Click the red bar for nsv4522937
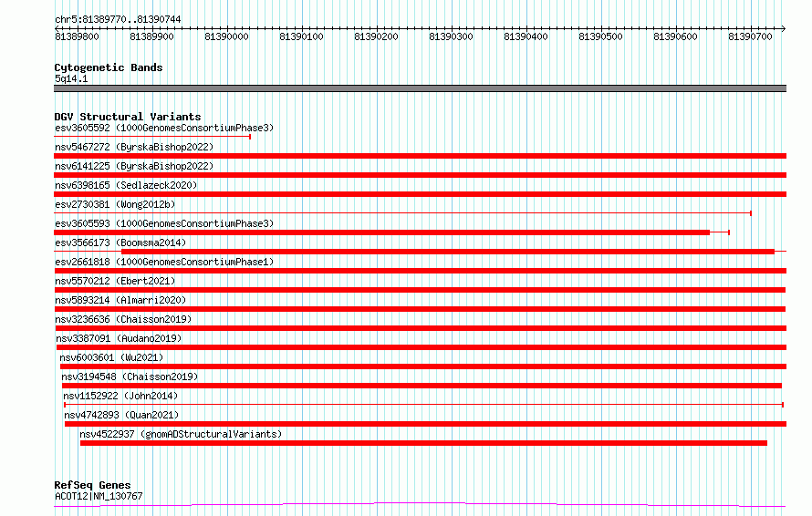This screenshot has width=812, height=516. point(423,443)
